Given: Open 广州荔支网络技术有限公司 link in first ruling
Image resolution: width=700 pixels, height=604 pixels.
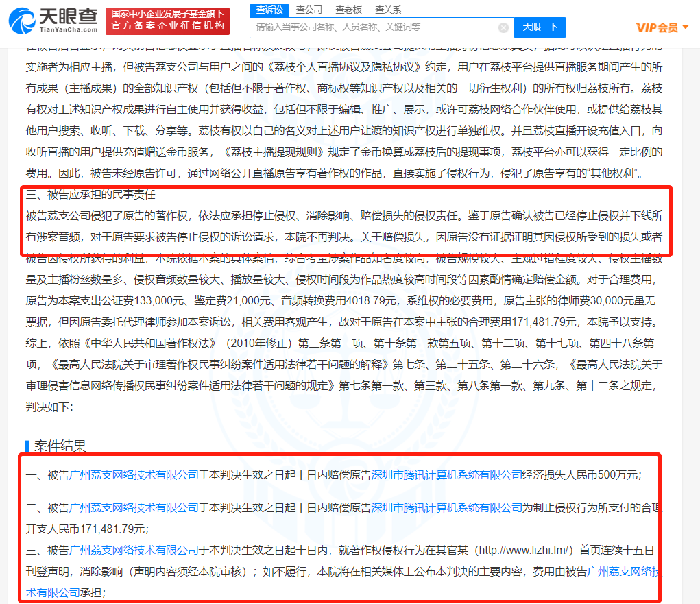Looking at the screenshot, I should point(133,474).
